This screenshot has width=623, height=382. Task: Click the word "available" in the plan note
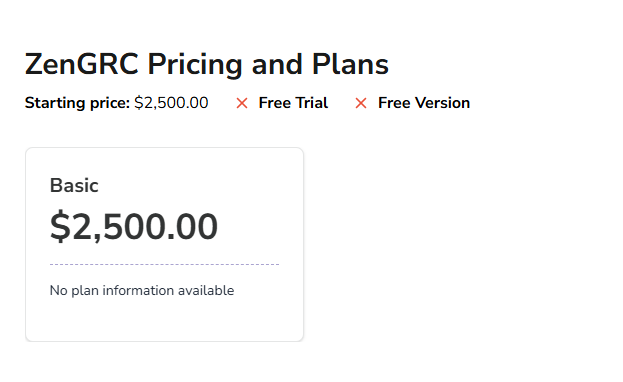(x=206, y=291)
